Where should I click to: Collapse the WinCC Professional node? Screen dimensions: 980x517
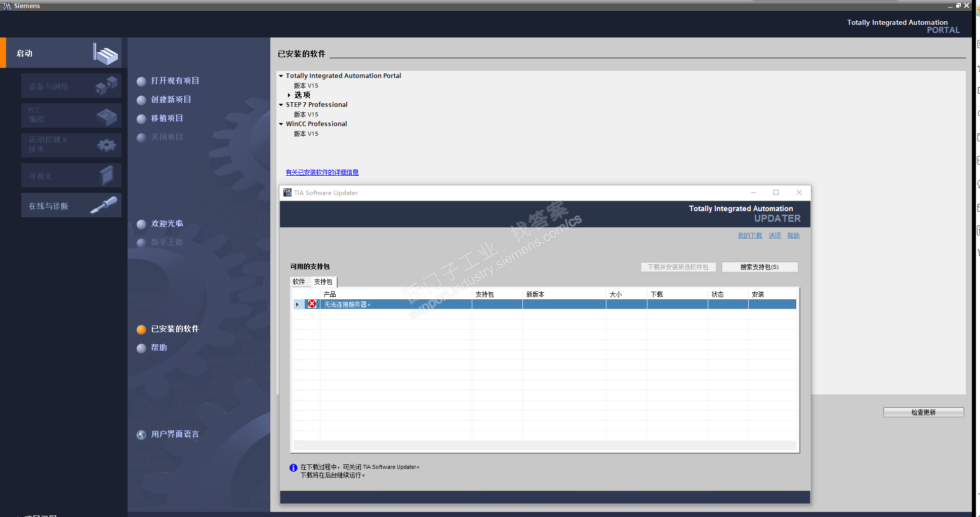click(x=281, y=124)
